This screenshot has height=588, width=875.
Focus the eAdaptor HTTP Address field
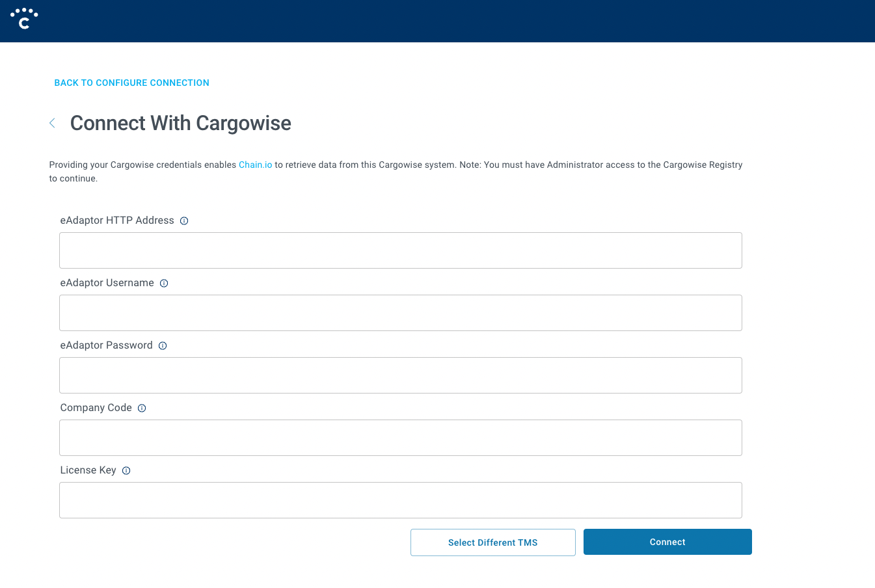click(401, 250)
